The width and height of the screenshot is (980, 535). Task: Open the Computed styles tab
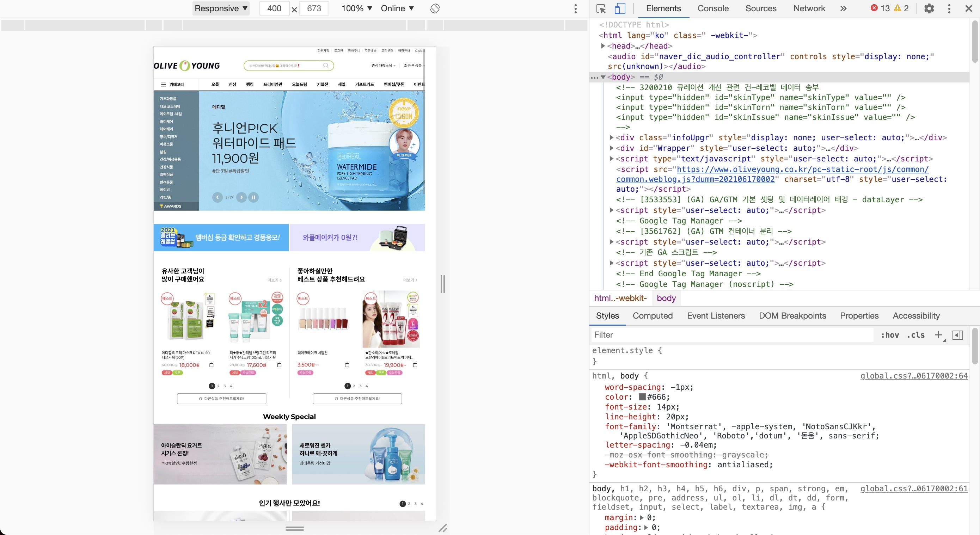pos(653,315)
